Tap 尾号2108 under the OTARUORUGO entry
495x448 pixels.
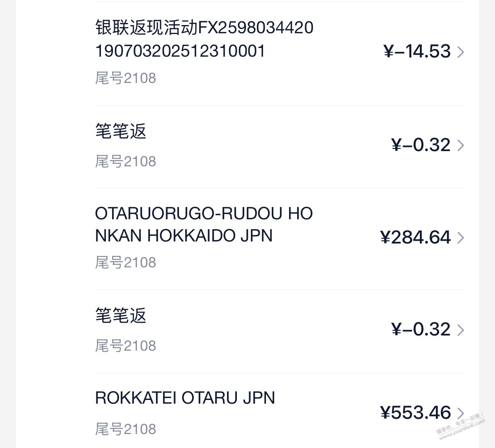pos(126,262)
